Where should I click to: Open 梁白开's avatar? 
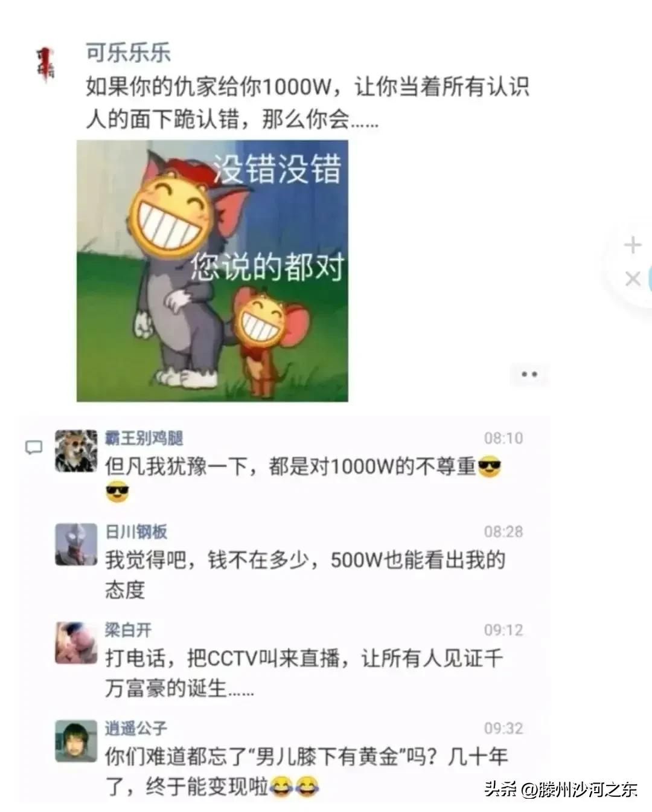pyautogui.click(x=76, y=643)
